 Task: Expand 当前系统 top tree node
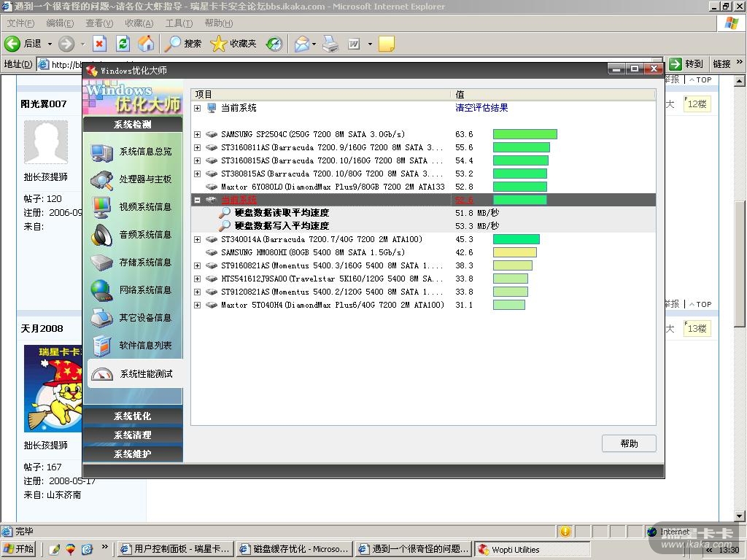point(197,108)
